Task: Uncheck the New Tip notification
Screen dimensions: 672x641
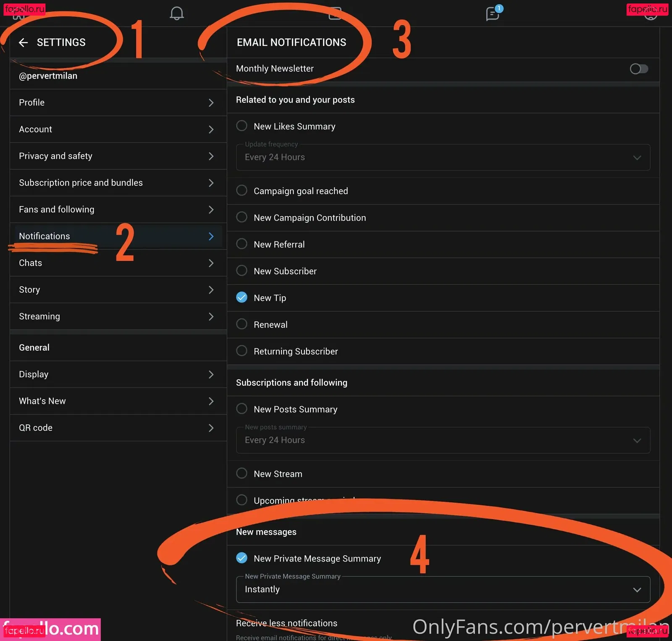Action: 242,298
